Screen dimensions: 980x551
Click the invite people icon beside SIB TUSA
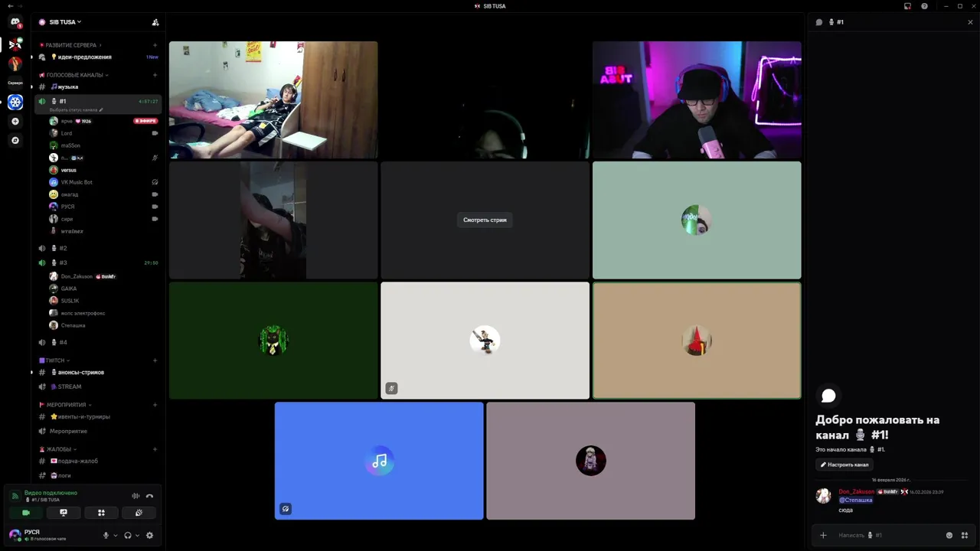(x=155, y=22)
